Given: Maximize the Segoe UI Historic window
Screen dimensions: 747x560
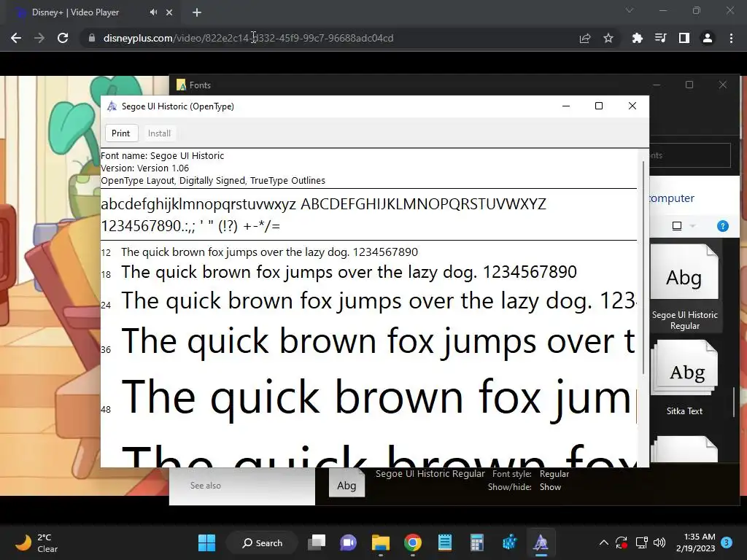Looking at the screenshot, I should click(599, 106).
